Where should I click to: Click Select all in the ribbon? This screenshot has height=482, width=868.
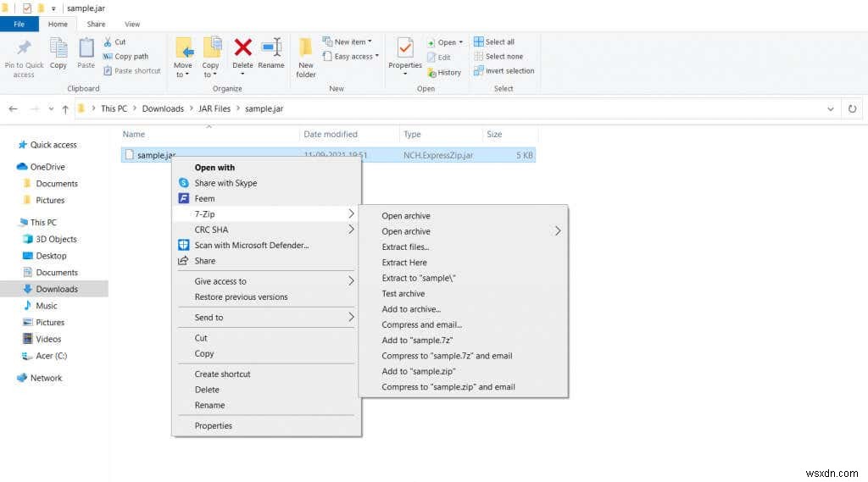coord(494,42)
